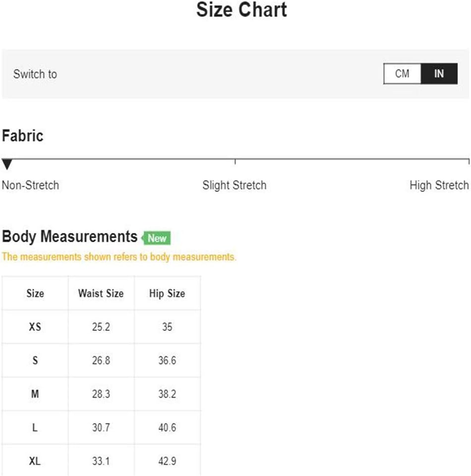Click the Body Measurements heading

pos(69,236)
